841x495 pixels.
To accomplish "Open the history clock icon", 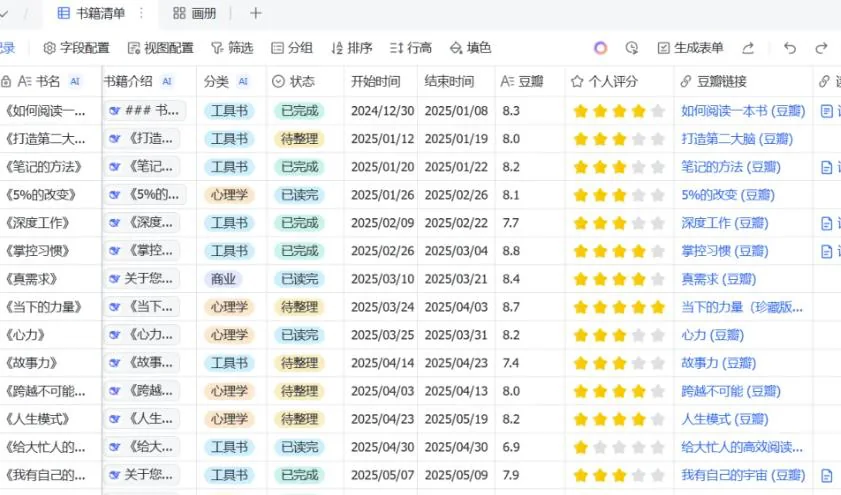I will (632, 48).
